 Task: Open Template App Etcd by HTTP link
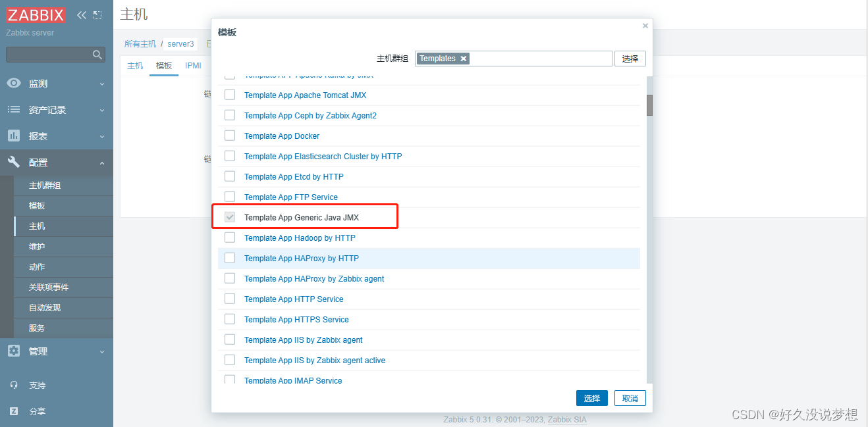[294, 177]
